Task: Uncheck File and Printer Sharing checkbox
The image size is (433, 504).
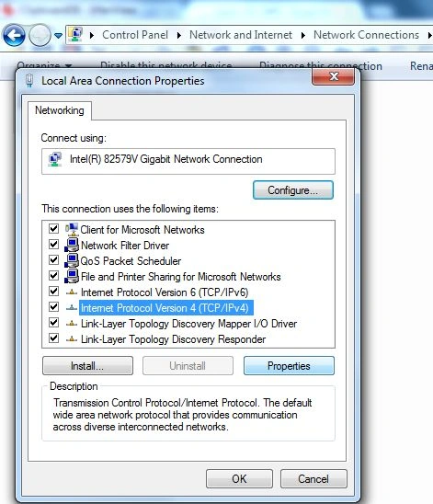Action: click(53, 276)
